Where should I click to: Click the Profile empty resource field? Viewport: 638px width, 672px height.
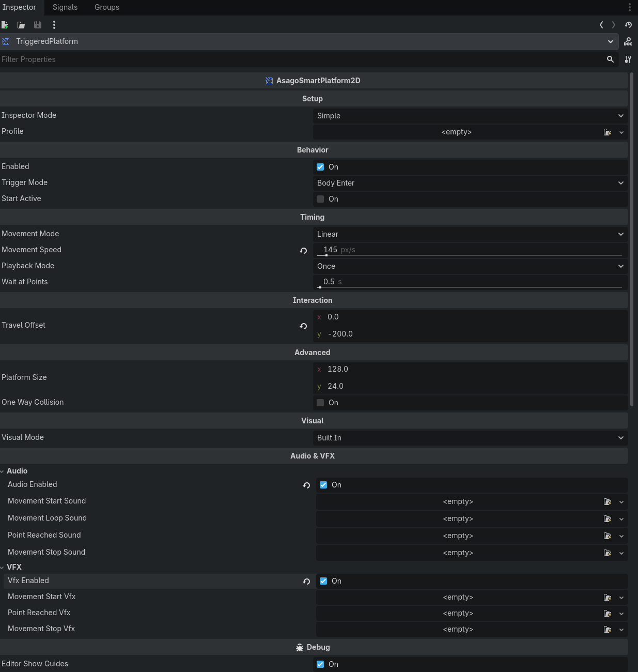457,132
